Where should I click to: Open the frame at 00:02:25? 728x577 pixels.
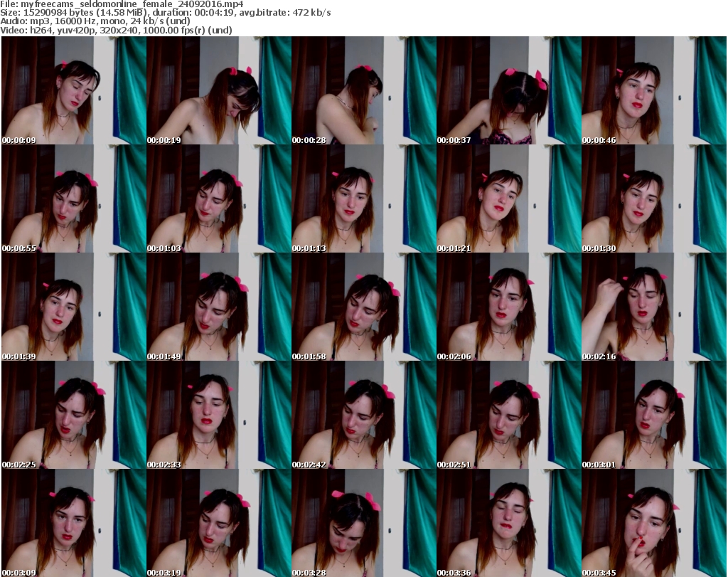click(73, 415)
